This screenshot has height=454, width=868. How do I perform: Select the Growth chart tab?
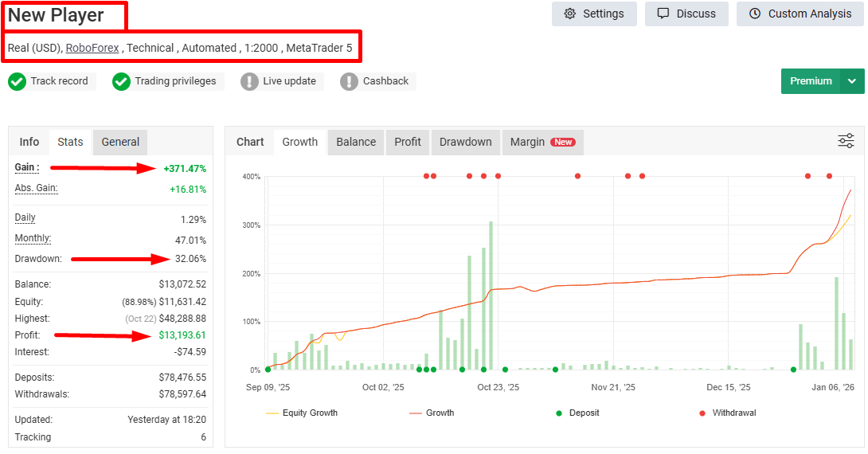pos(300,143)
